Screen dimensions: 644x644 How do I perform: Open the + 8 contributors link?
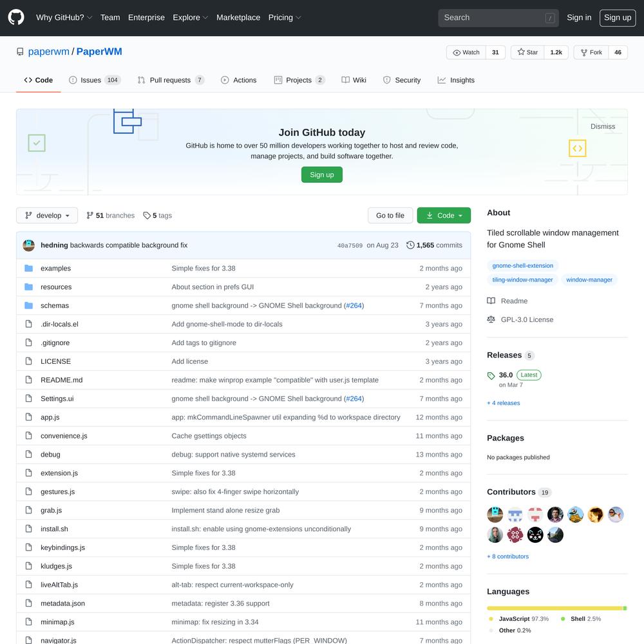point(507,556)
